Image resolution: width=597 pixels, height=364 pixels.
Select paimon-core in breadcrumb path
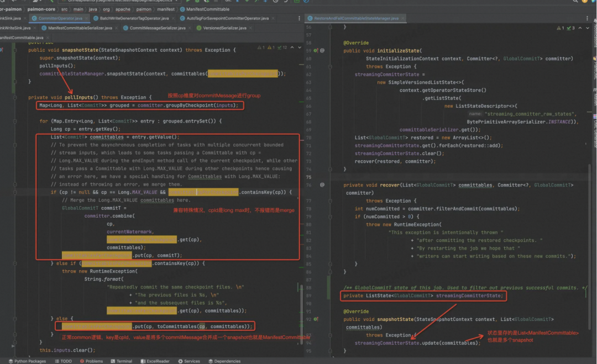pos(40,9)
